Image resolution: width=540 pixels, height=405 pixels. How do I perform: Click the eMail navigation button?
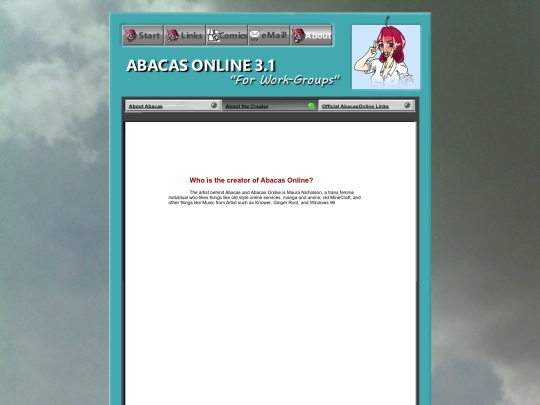click(269, 35)
